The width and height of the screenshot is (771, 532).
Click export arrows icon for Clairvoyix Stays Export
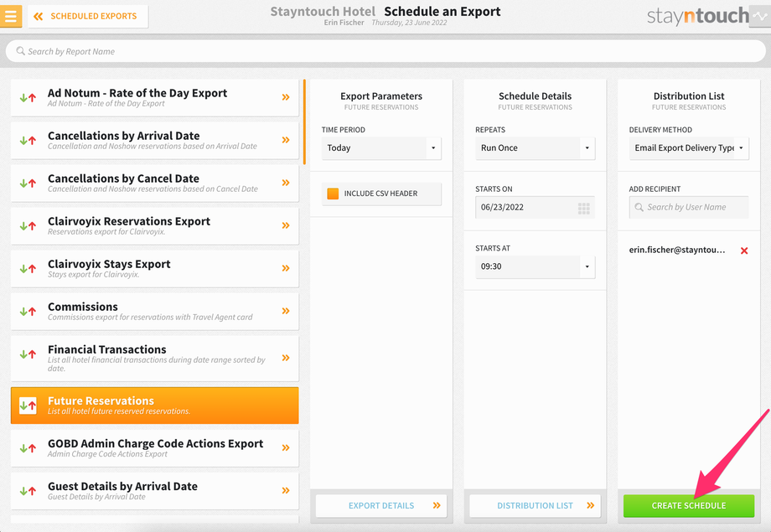point(28,269)
